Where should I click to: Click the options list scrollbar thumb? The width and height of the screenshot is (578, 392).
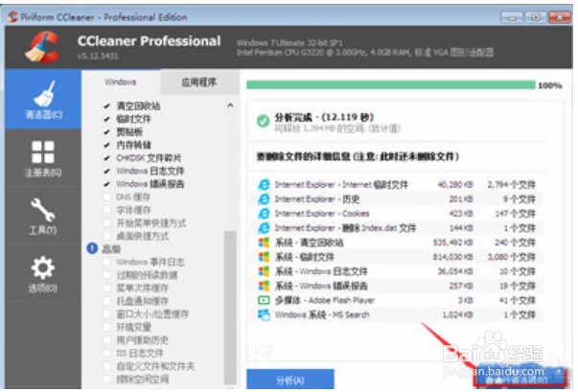pyautogui.click(x=230, y=308)
